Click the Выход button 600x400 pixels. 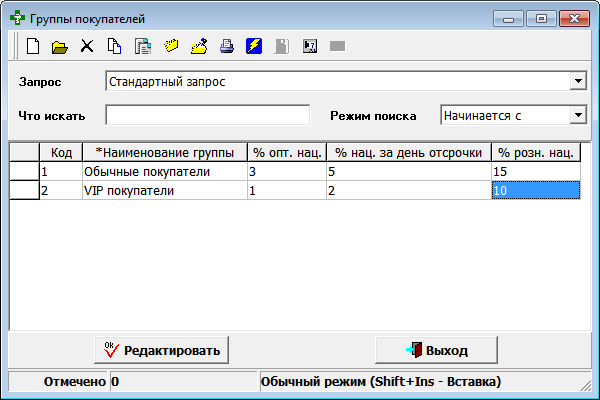tap(436, 350)
